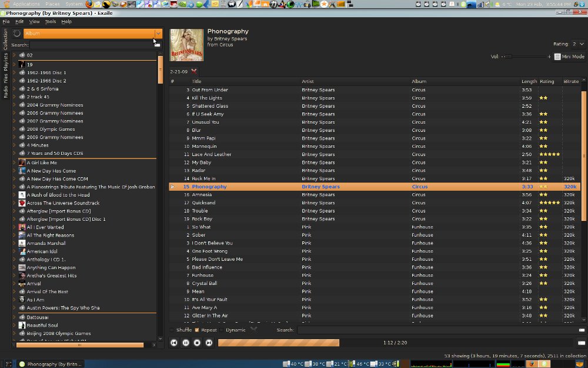Click the Phonography album cover art
588x368 pixels.
[187, 45]
